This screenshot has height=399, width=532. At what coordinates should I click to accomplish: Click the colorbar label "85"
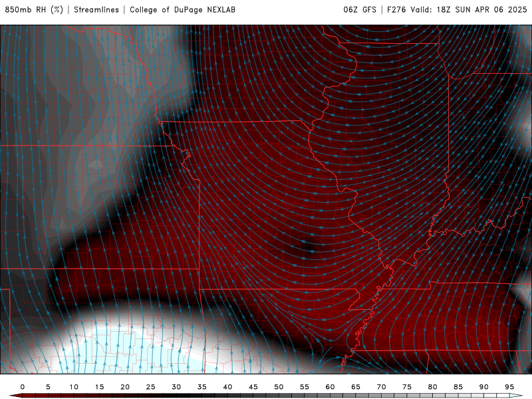coord(458,387)
